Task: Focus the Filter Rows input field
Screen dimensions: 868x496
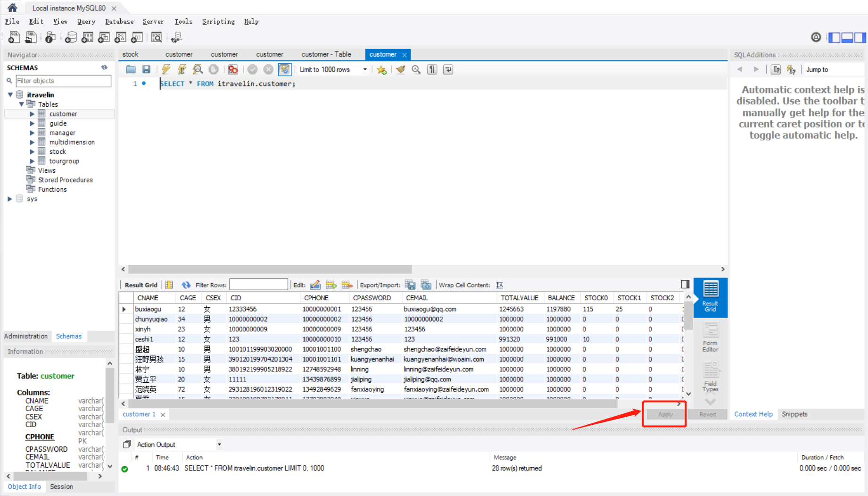Action: pos(258,285)
